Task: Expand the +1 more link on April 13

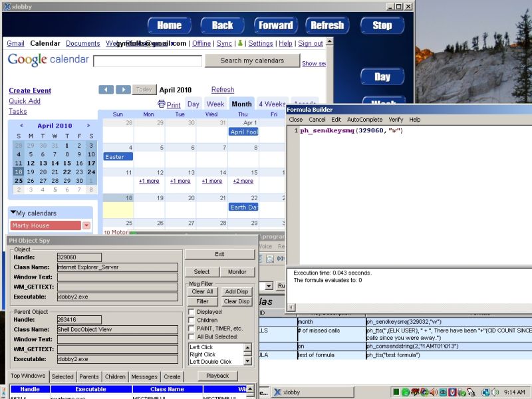Action: pyautogui.click(x=180, y=181)
